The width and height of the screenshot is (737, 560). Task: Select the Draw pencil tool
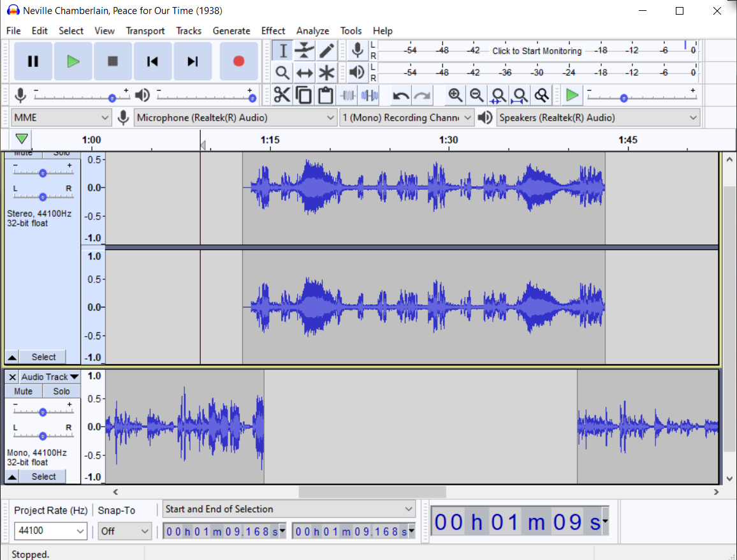tap(326, 50)
